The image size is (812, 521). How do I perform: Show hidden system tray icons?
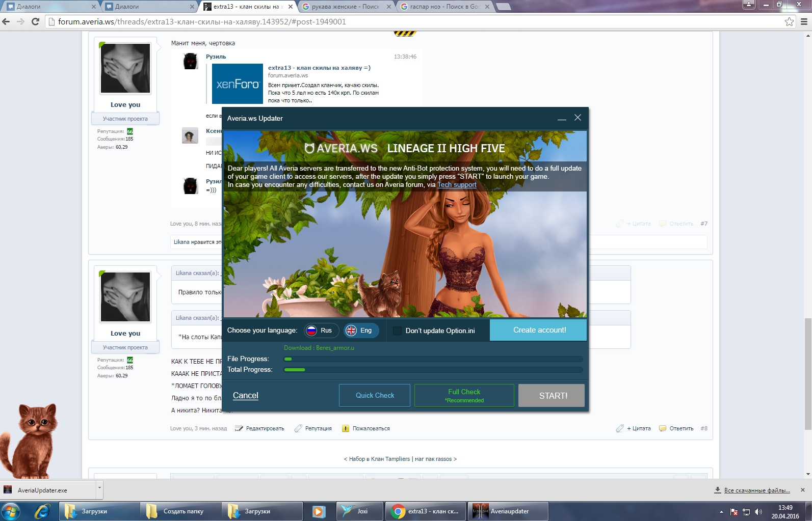[x=721, y=512]
